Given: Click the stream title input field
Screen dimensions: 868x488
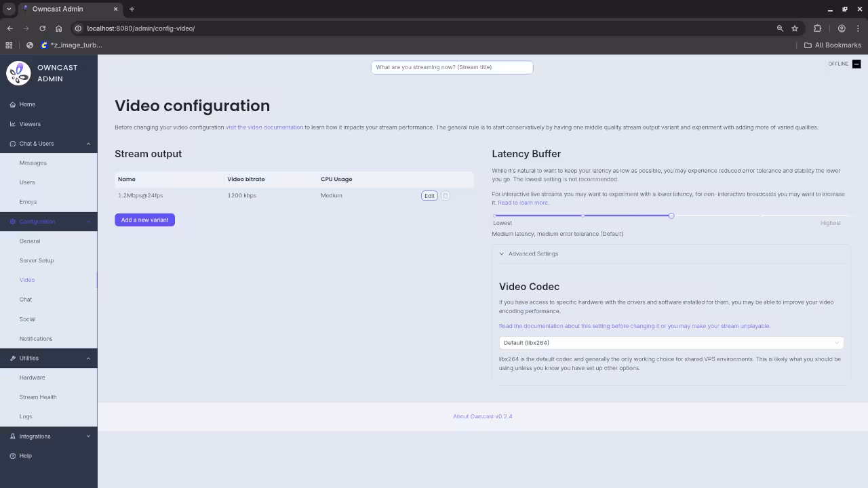Looking at the screenshot, I should 452,67.
